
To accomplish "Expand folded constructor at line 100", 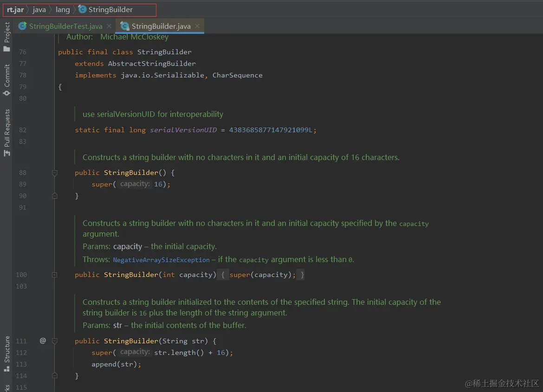I will pyautogui.click(x=55, y=275).
